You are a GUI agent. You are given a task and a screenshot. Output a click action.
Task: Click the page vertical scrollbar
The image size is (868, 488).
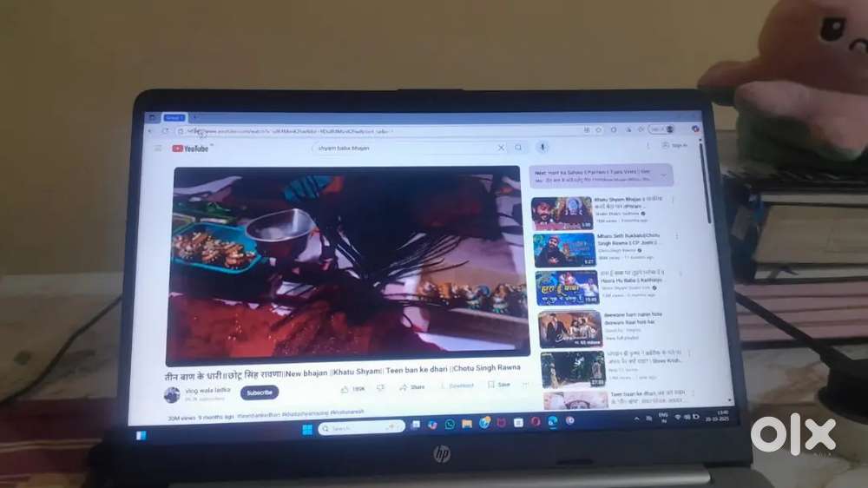click(706, 183)
